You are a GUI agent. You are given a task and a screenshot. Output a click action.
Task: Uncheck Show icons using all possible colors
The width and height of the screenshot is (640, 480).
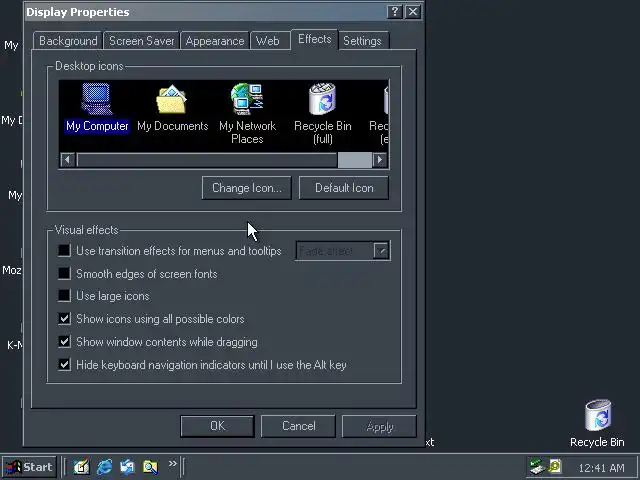[x=64, y=318]
